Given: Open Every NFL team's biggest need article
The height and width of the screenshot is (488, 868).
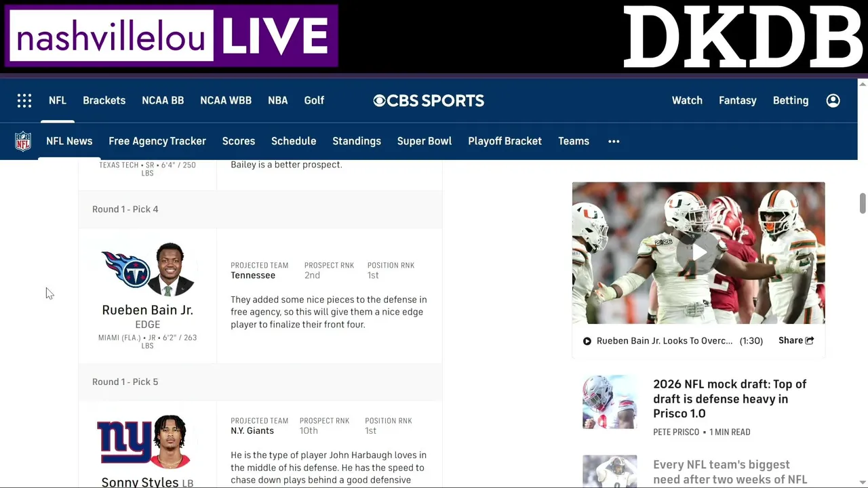Looking at the screenshot, I should tap(730, 472).
